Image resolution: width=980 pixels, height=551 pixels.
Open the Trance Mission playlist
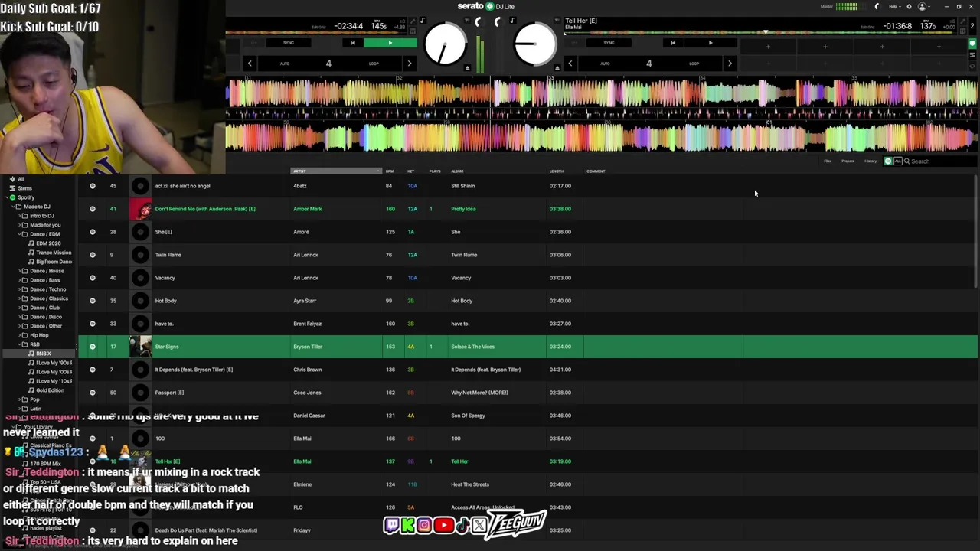pyautogui.click(x=53, y=253)
